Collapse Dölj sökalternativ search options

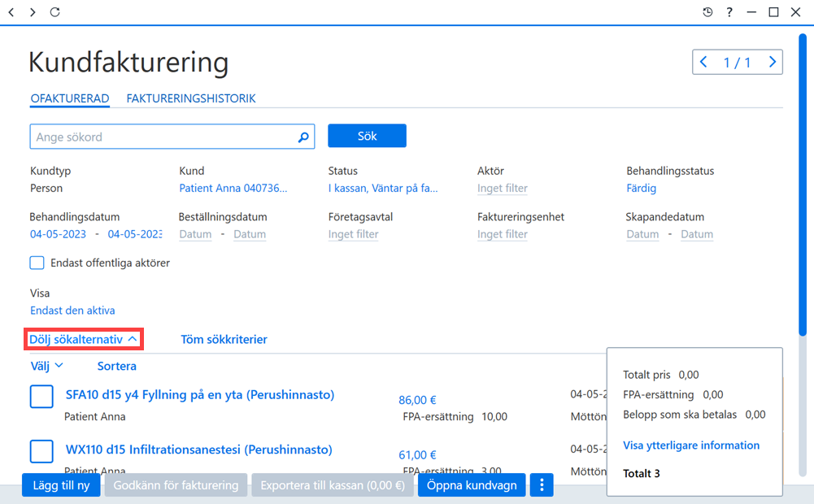click(x=84, y=339)
